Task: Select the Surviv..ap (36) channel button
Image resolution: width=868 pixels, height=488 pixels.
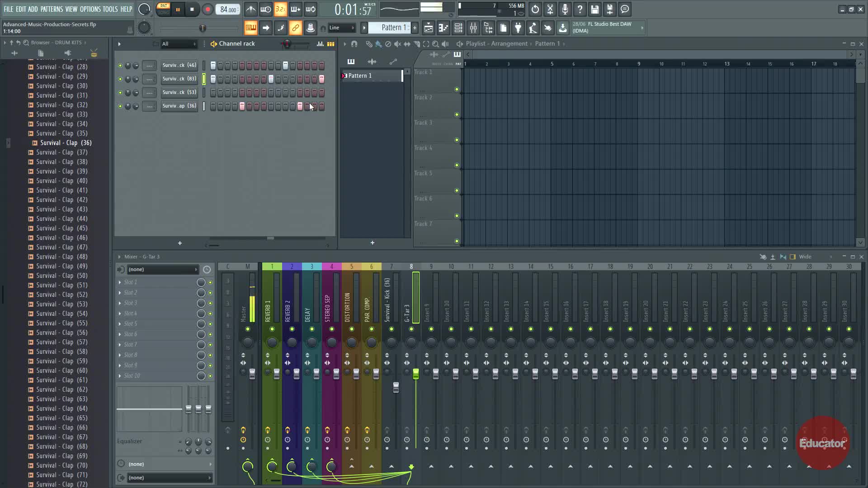Action: [179, 106]
